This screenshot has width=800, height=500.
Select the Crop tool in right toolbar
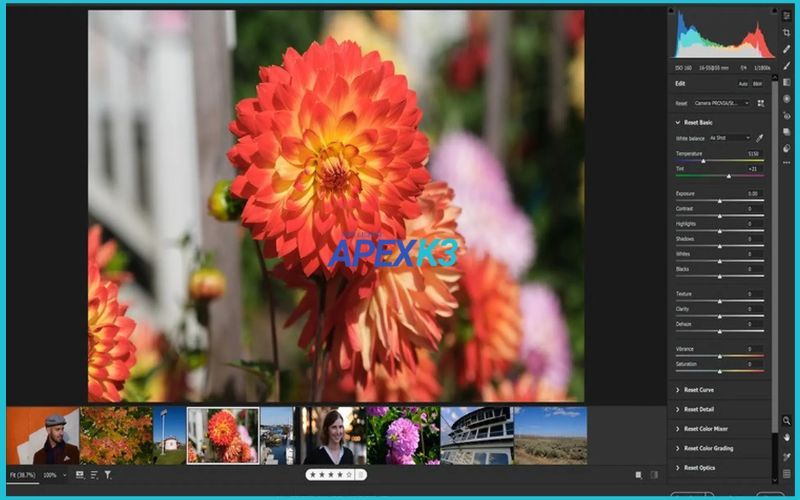787,33
